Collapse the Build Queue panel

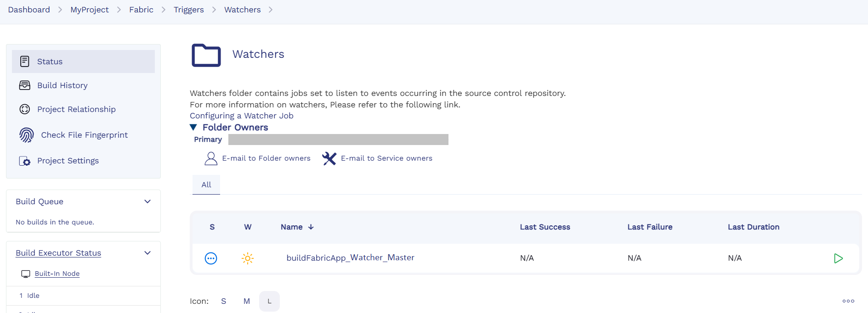point(148,201)
